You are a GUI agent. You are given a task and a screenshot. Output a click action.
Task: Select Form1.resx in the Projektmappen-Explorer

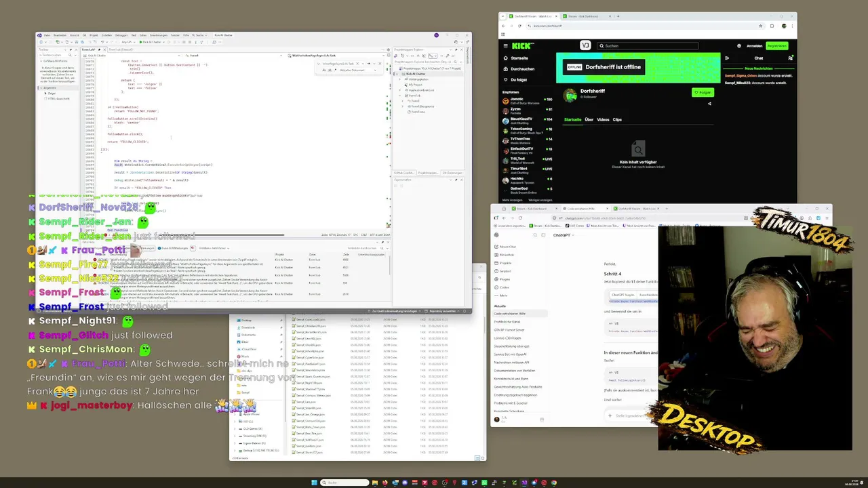(x=416, y=112)
